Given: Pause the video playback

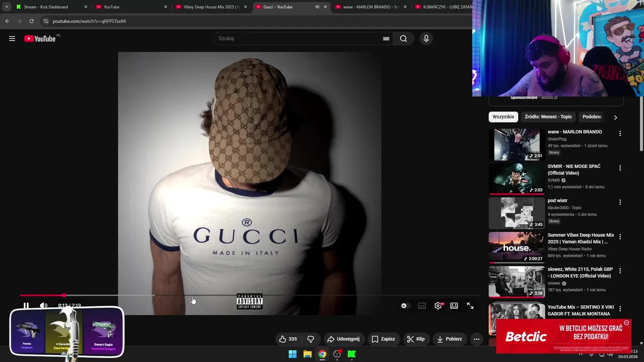Looking at the screenshot, I should click(26, 305).
